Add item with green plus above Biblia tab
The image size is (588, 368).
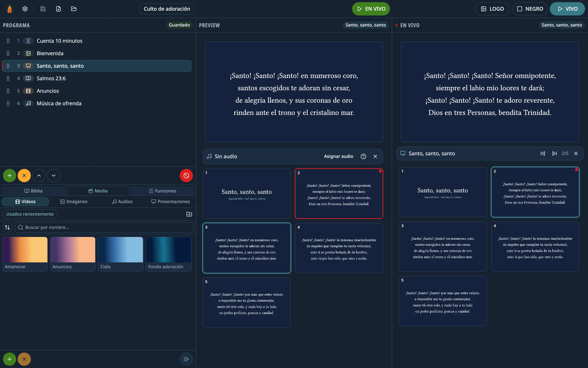pos(10,176)
